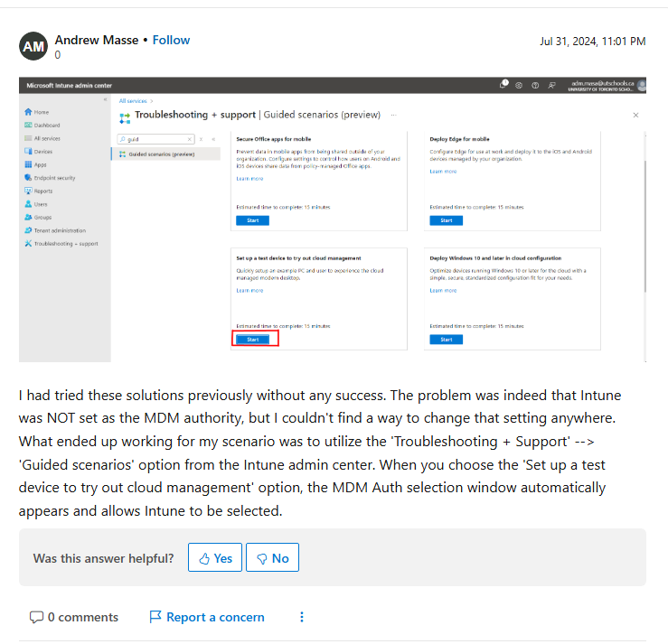
Task: Click the Jul 31, 2024 timestamp
Action: pos(592,42)
